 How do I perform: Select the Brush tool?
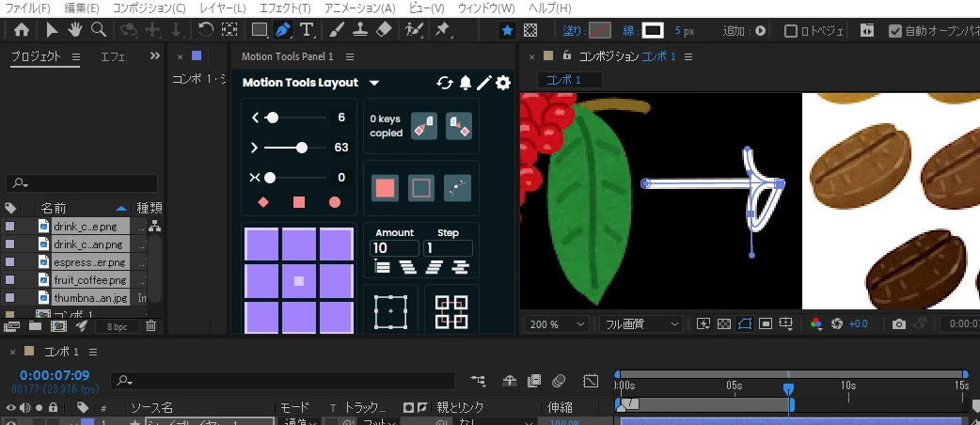pos(337,29)
